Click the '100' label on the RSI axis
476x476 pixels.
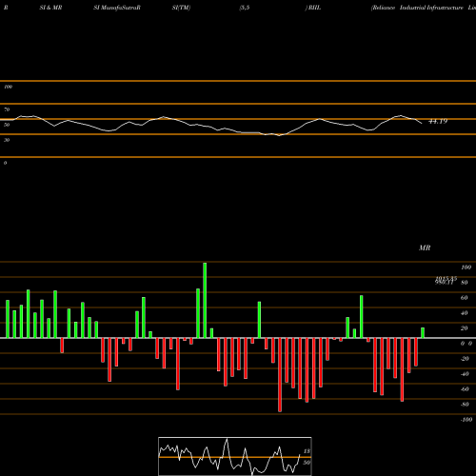point(8,87)
